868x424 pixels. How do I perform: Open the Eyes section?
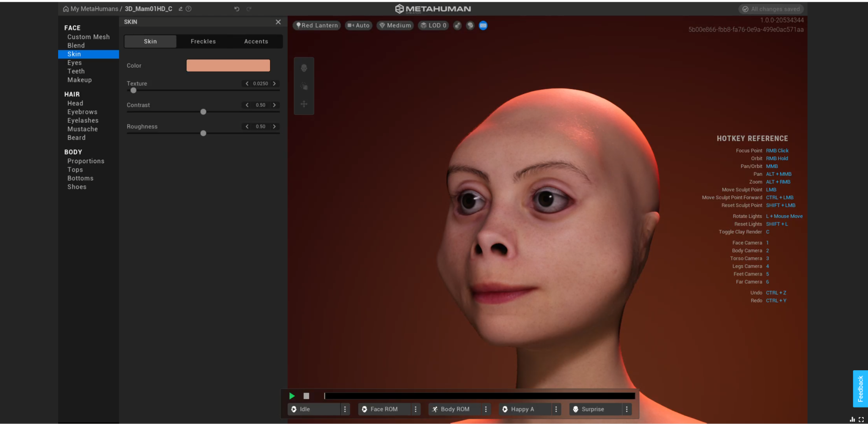coord(75,63)
